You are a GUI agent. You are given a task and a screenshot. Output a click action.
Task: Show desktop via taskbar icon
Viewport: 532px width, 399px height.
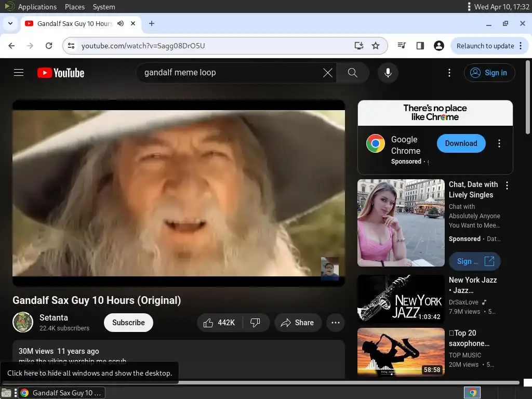6,393
